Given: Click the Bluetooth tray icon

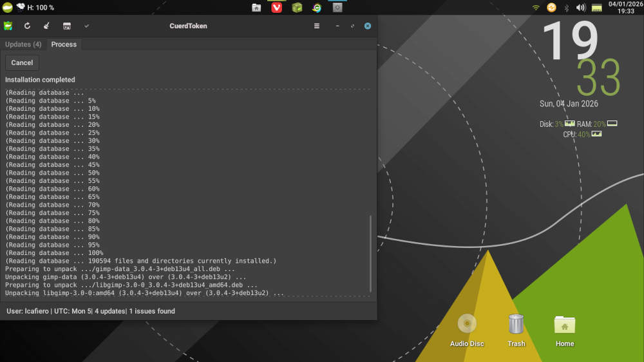Looking at the screenshot, I should tap(567, 8).
